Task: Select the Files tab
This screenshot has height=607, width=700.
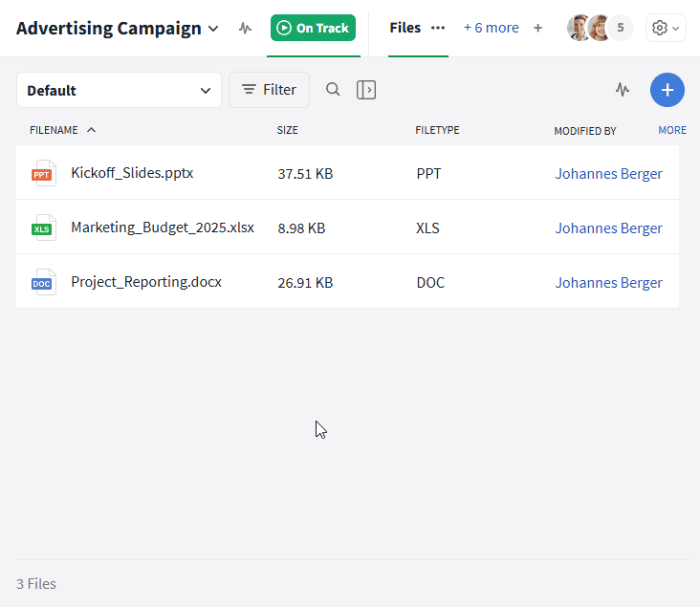Action: (405, 28)
